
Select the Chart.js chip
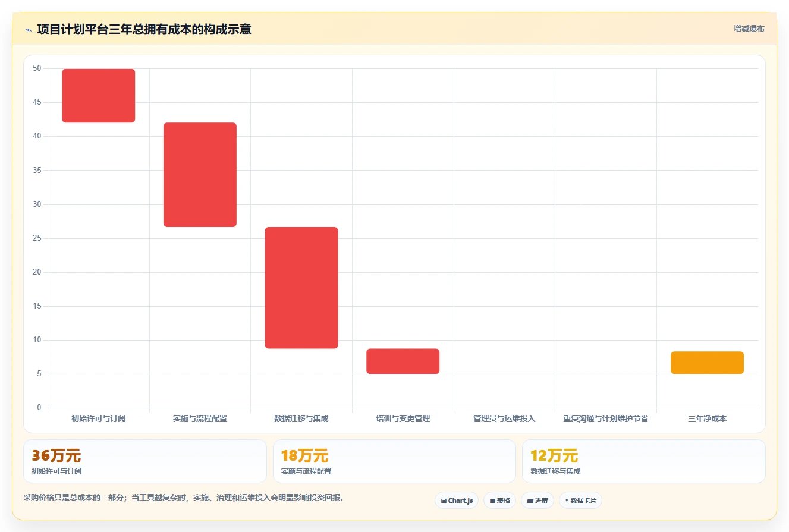coord(457,500)
